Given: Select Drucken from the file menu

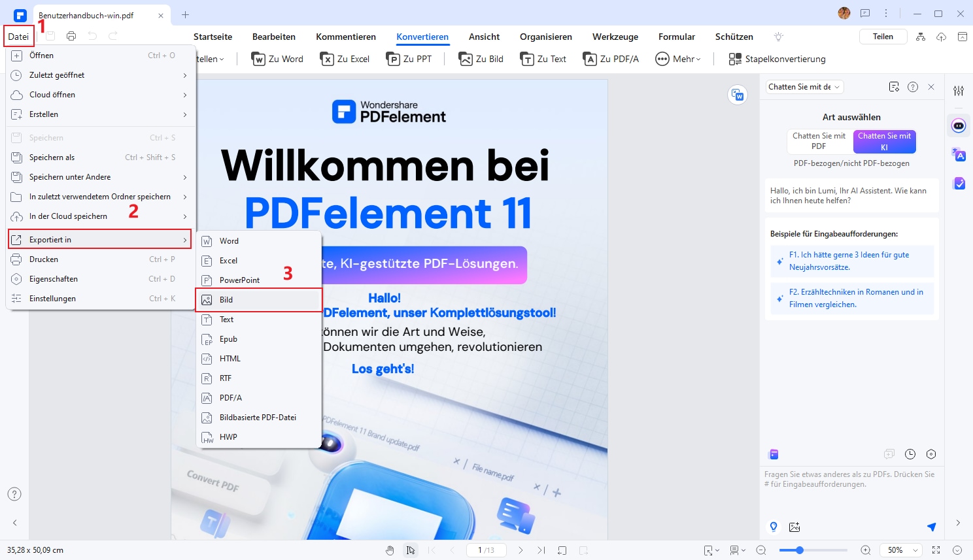Looking at the screenshot, I should [101, 259].
